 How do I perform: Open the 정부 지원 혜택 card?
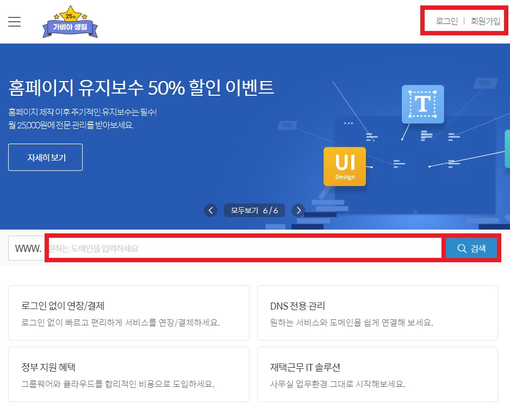pyautogui.click(x=129, y=374)
